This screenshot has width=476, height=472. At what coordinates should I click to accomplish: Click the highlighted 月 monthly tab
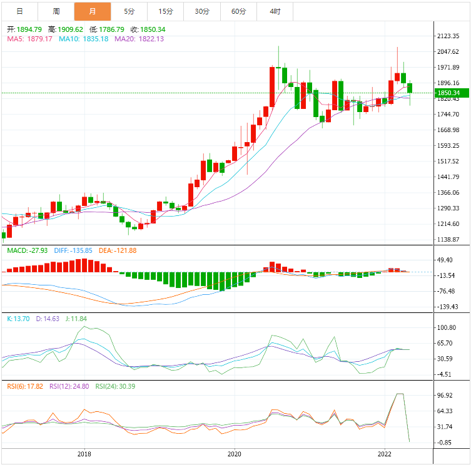coord(93,11)
